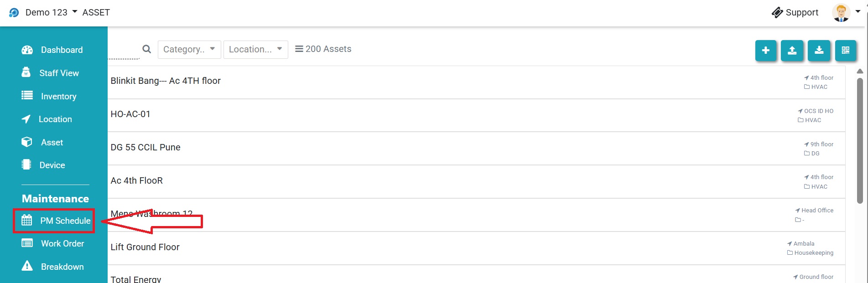Open PM Schedule in the Maintenance menu
Image resolution: width=868 pixels, height=283 pixels.
pyautogui.click(x=65, y=221)
